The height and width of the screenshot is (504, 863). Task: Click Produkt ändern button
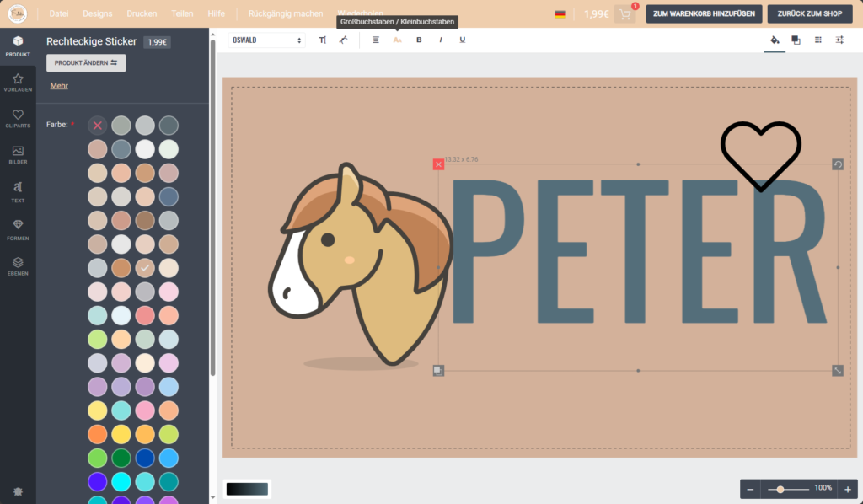[86, 63]
